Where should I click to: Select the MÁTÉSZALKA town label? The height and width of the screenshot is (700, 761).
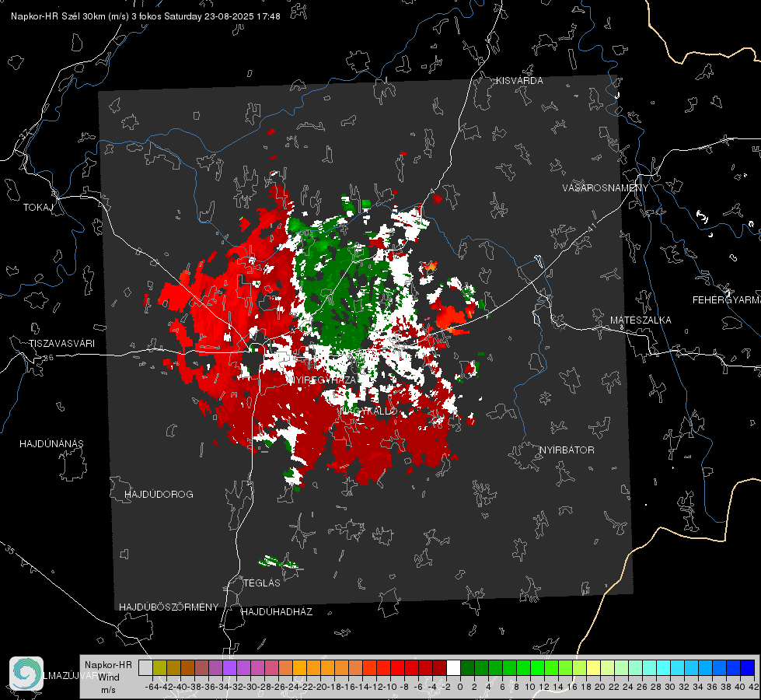[x=641, y=320]
